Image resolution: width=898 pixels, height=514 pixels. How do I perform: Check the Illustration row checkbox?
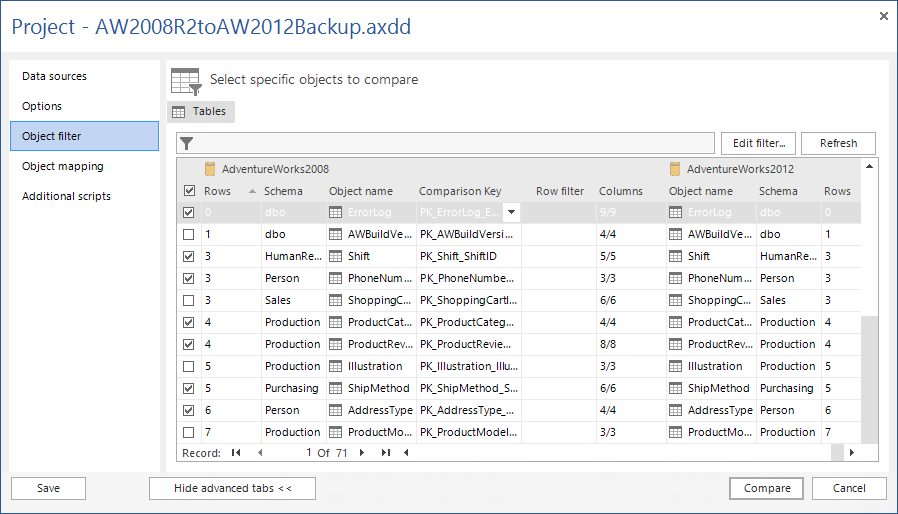click(x=188, y=366)
